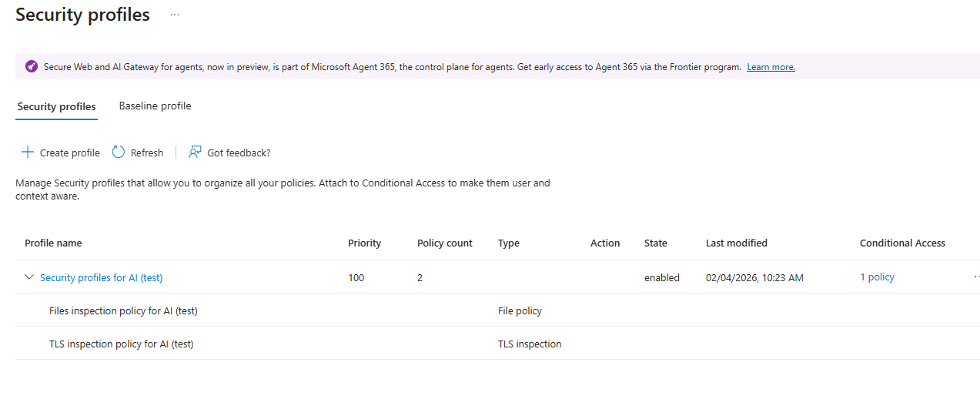980x416 pixels.
Task: Select the TLS inspection policy for AI (test) row
Action: tap(497, 344)
